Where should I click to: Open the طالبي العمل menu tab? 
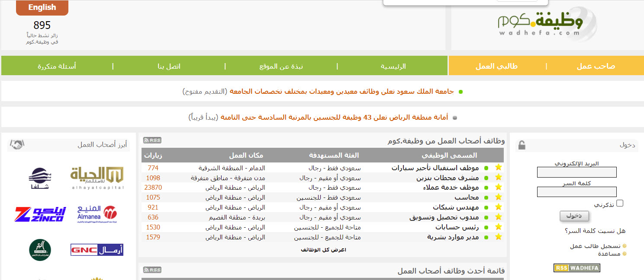pyautogui.click(x=496, y=66)
